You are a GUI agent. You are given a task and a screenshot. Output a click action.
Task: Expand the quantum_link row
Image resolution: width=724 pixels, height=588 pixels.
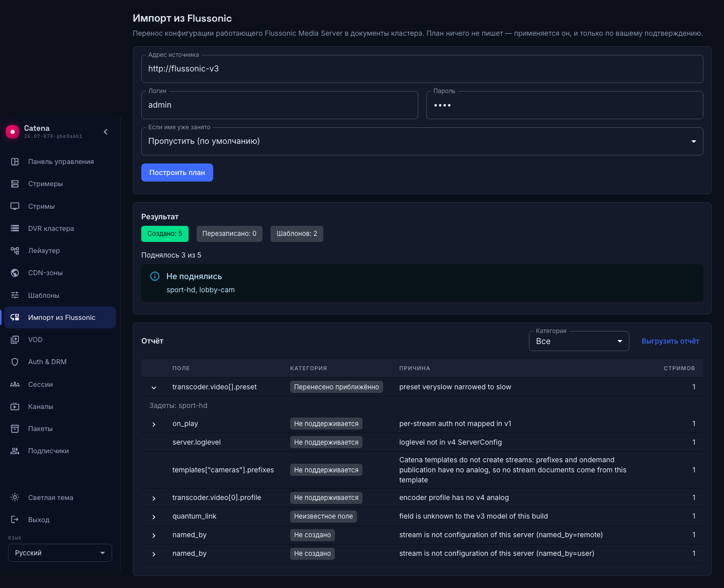click(x=154, y=517)
